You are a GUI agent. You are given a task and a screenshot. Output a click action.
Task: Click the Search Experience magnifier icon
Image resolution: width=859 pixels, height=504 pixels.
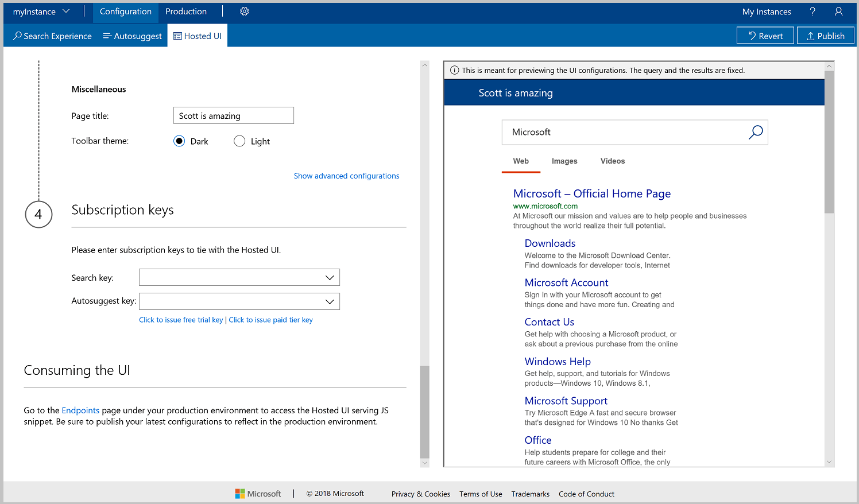tap(16, 36)
